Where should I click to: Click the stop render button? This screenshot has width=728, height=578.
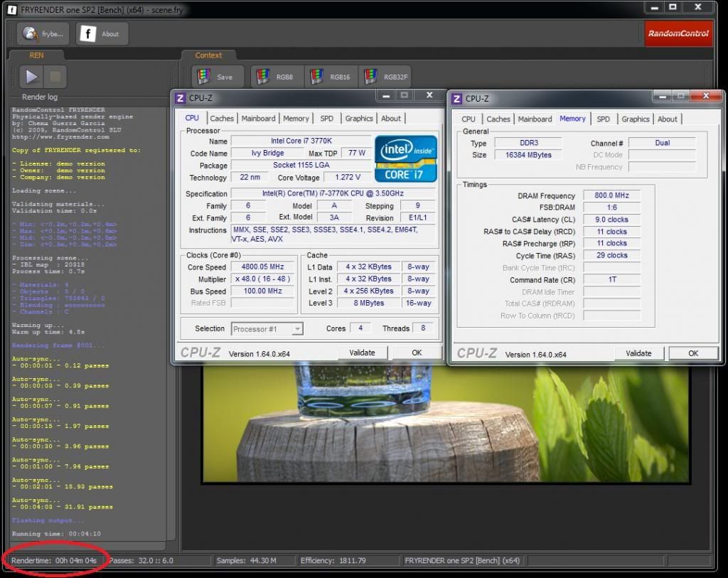click(x=56, y=77)
